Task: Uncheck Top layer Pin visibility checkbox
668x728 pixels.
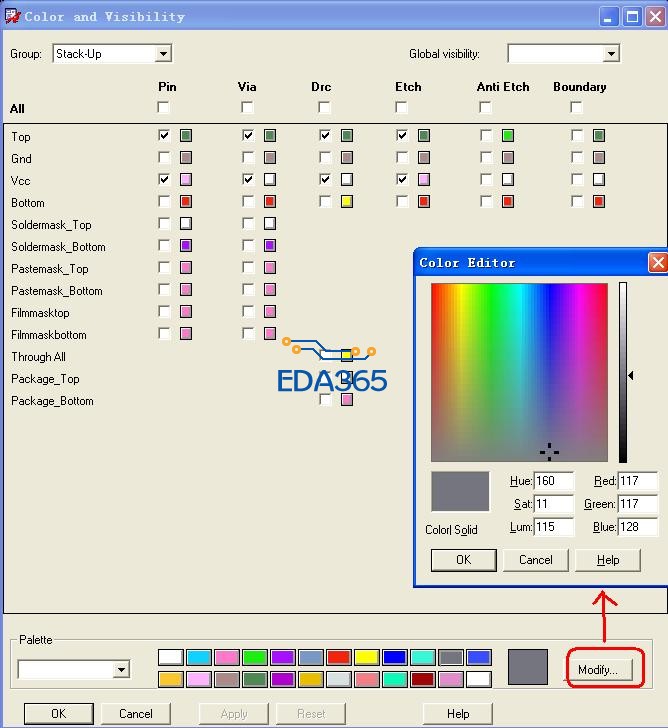Action: point(164,136)
